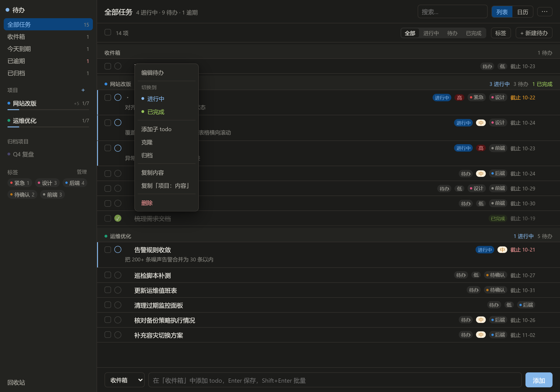
Task: Click status circle for 核对备份策略执行情况
Action: (x=118, y=320)
